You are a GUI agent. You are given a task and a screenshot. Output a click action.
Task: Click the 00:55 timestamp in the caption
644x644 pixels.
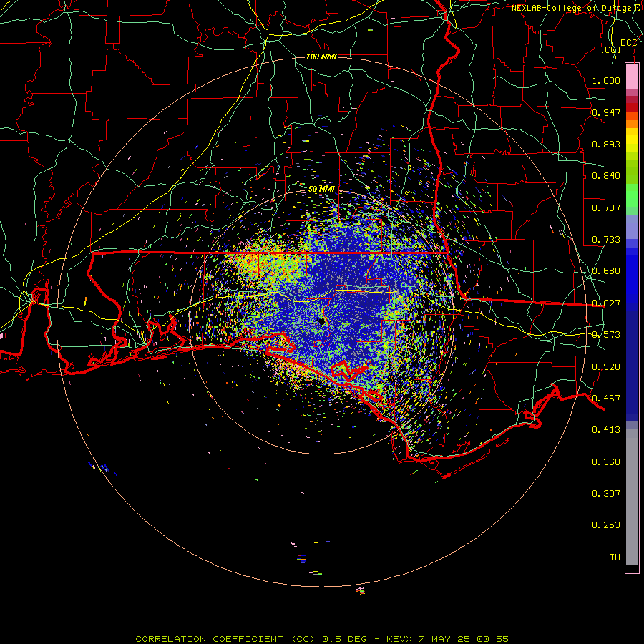point(493,639)
